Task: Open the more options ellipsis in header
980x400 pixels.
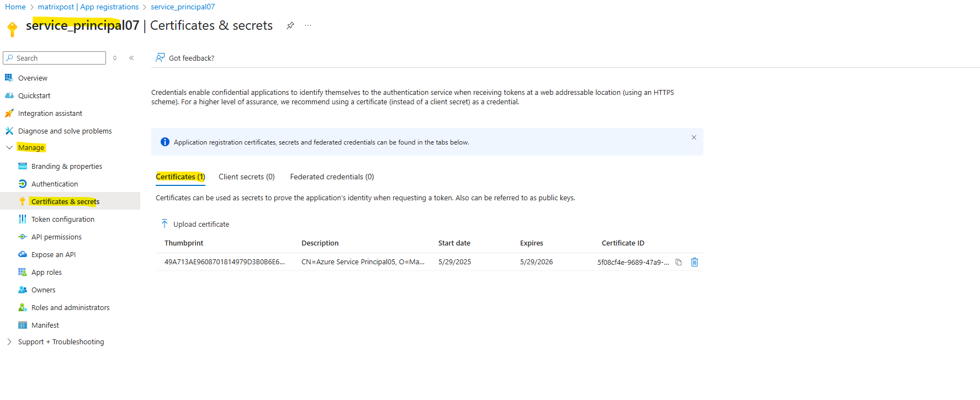Action: [308, 25]
